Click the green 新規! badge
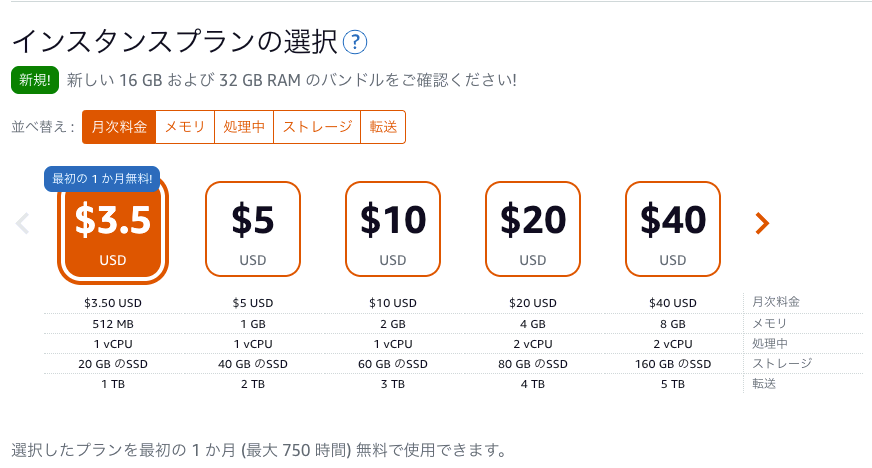The height and width of the screenshot is (468, 872). click(35, 80)
